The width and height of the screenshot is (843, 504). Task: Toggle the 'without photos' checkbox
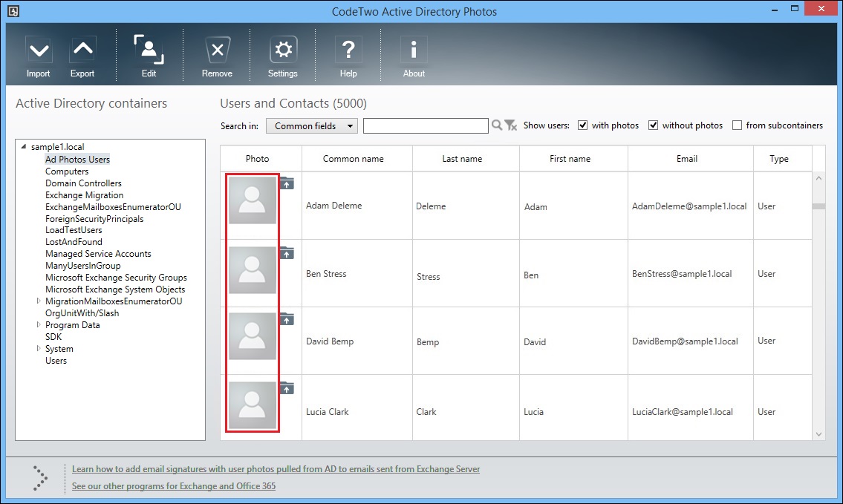pos(653,125)
